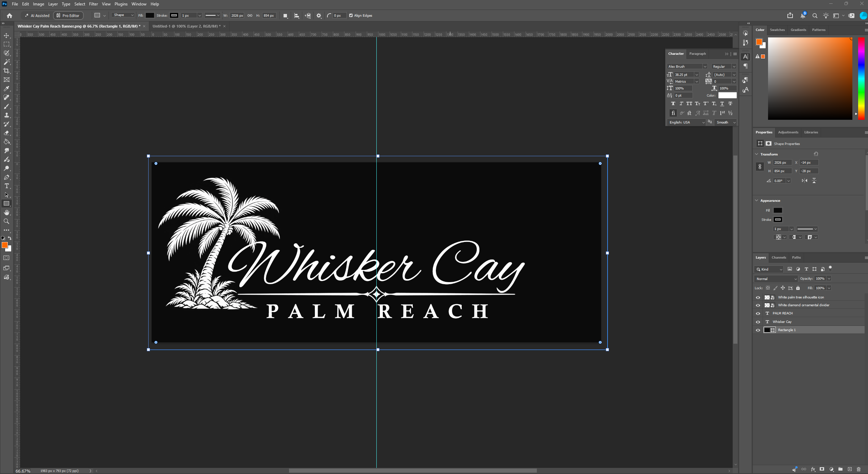The width and height of the screenshot is (868, 474).
Task: Select the Rectangular Marquee tool
Action: point(6,44)
